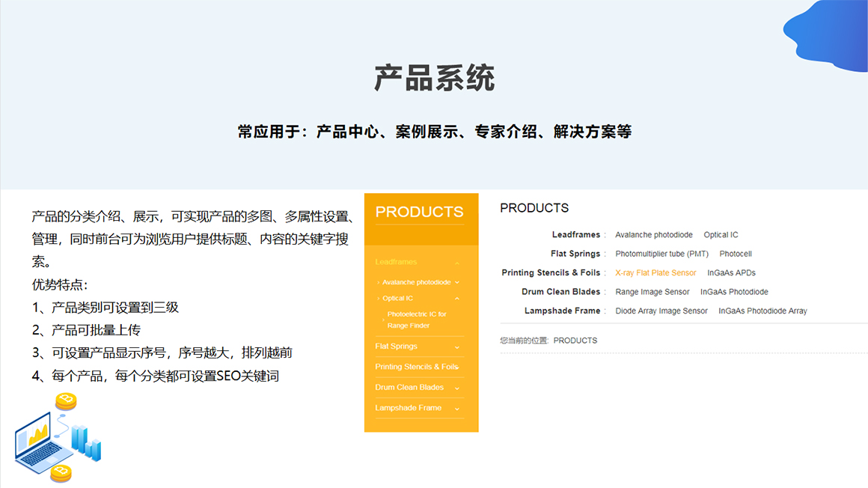Go to InGaAs Photodiode Array product

762,311
